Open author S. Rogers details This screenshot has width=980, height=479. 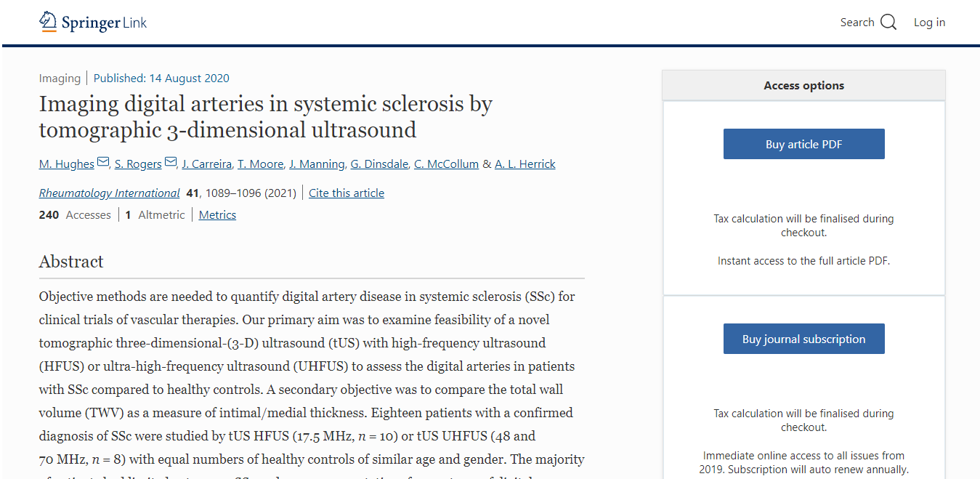click(138, 164)
